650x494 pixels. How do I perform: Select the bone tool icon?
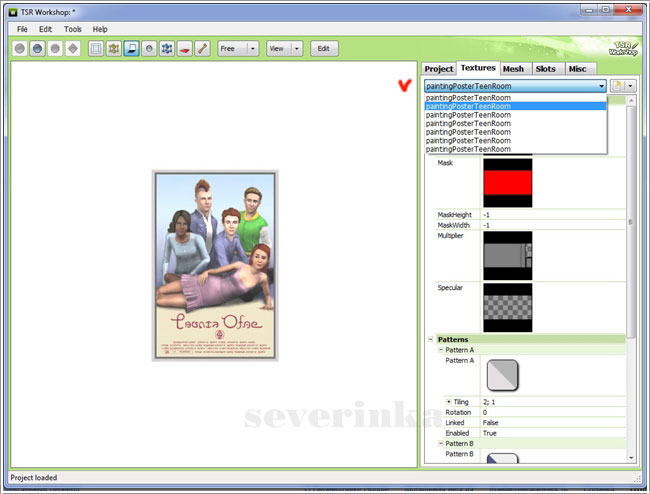(203, 48)
